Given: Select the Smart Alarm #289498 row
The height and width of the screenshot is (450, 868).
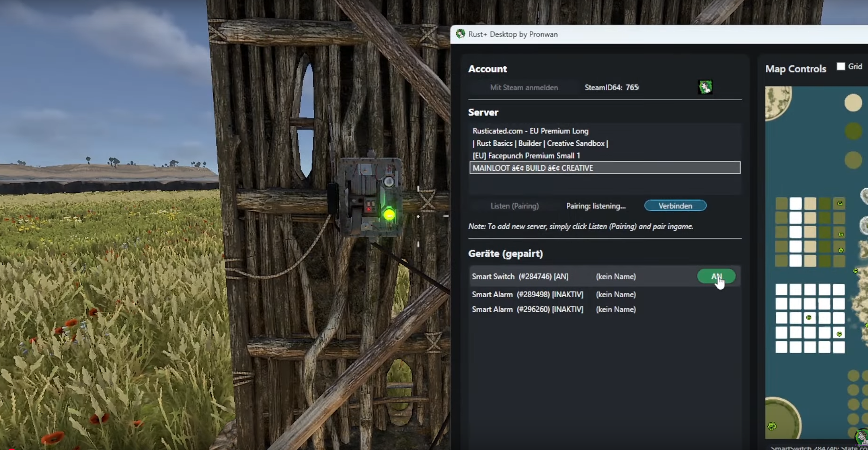Looking at the screenshot, I should (x=604, y=294).
